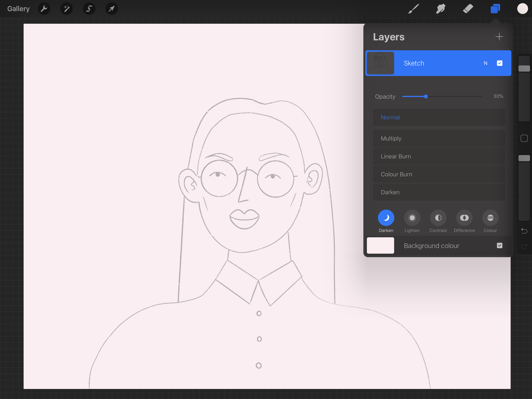Viewport: 532px width, 399px height.
Task: Choose the Multiply blend mode
Action: click(x=439, y=138)
